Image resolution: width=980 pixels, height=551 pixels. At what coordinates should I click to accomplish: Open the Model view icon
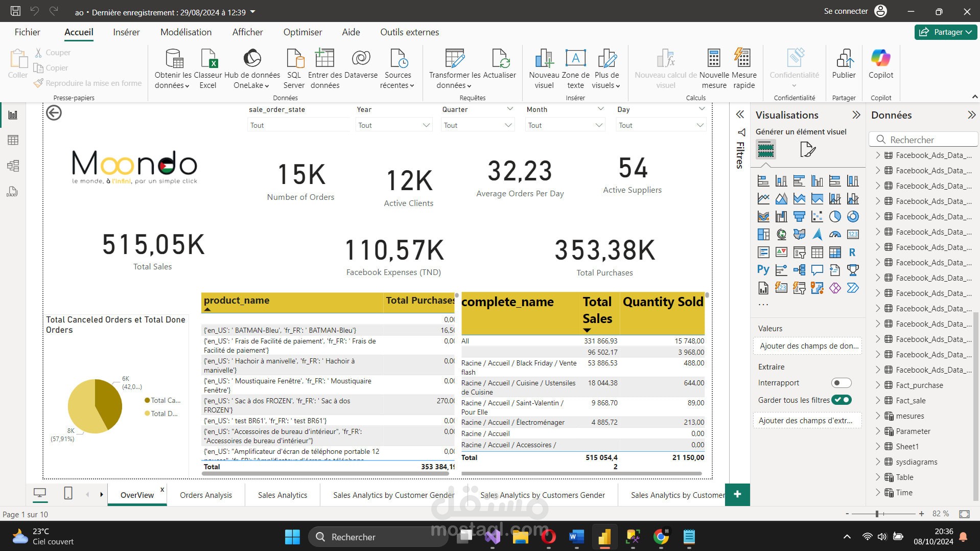tap(13, 166)
